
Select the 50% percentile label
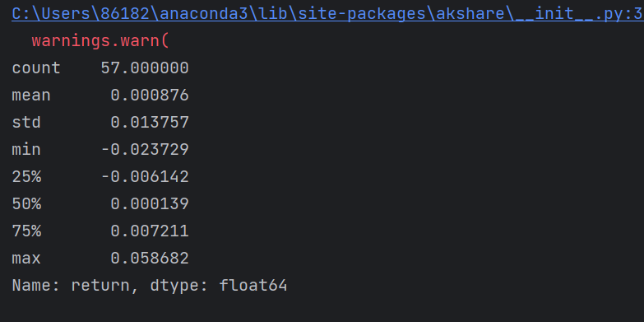pos(26,204)
